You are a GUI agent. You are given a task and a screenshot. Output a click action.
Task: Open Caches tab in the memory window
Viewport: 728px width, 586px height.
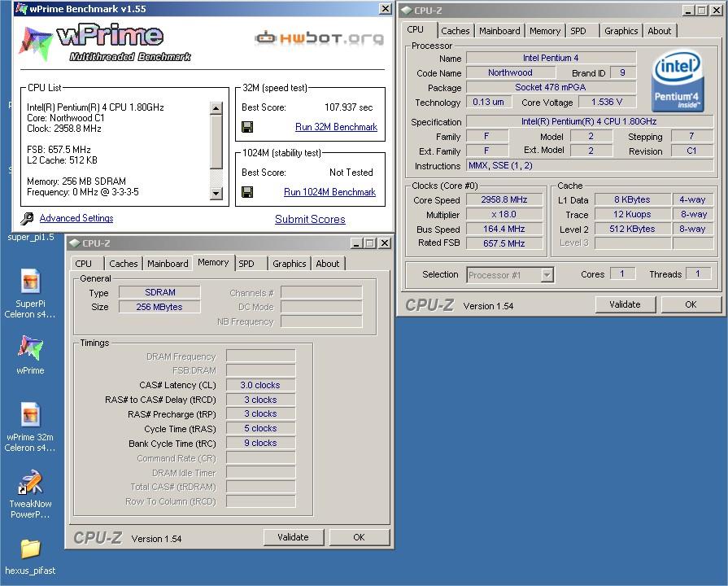tap(124, 264)
